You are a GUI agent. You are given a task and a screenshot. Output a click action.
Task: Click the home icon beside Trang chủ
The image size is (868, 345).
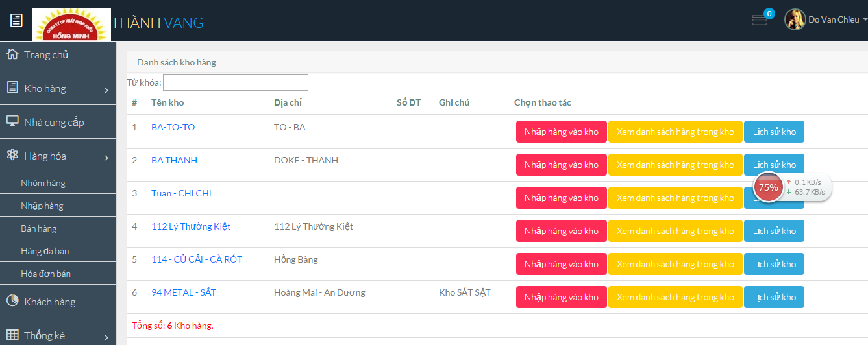coord(12,54)
